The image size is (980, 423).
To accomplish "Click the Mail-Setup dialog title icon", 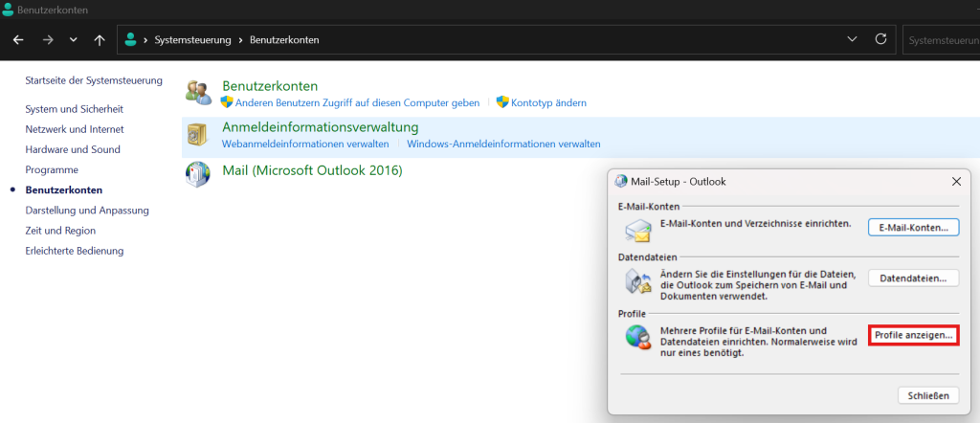I will [621, 182].
